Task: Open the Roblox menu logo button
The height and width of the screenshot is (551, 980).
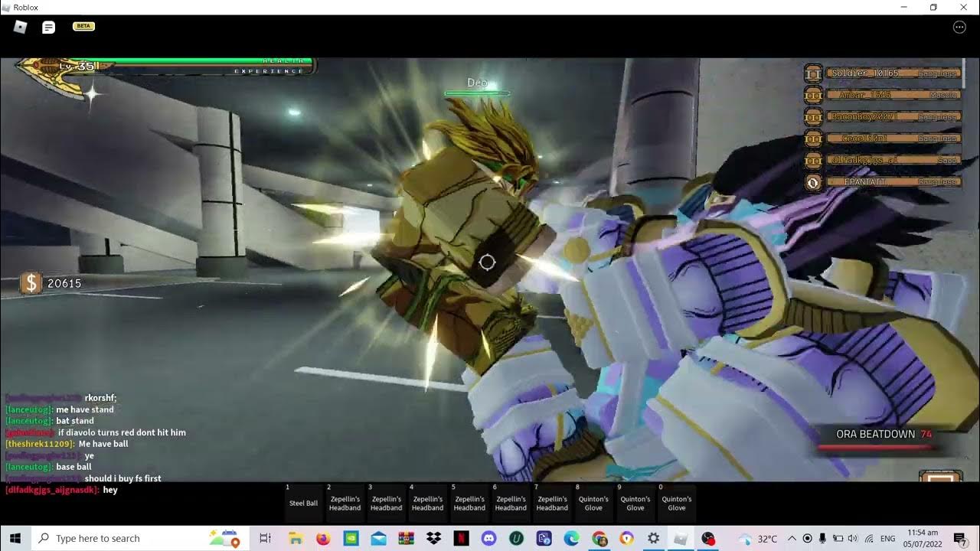Action: 21,27
